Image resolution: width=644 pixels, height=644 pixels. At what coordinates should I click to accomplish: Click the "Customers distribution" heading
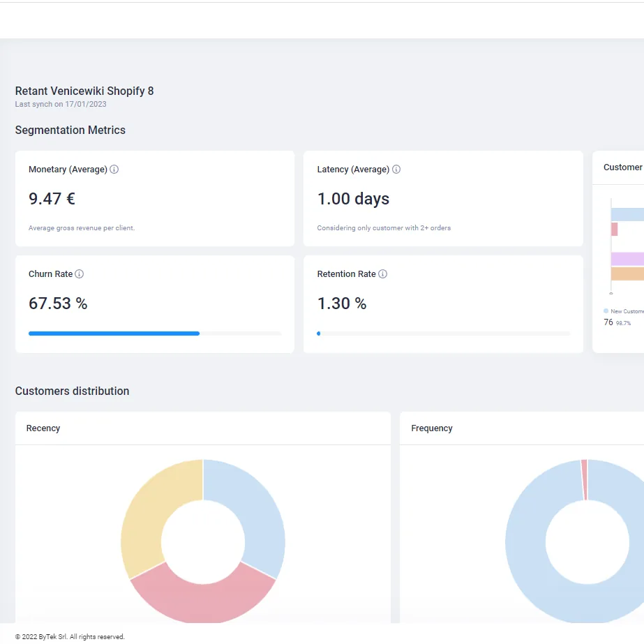[x=73, y=391]
